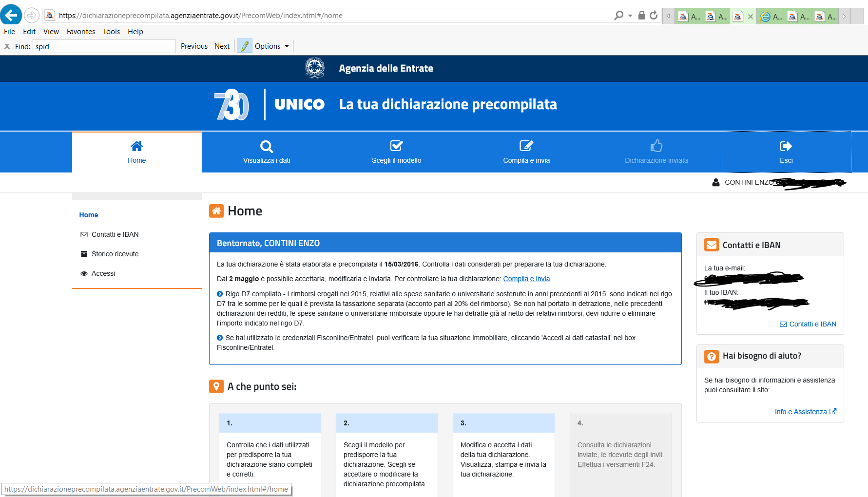
Task: Click the browser back arrow button
Action: (11, 15)
